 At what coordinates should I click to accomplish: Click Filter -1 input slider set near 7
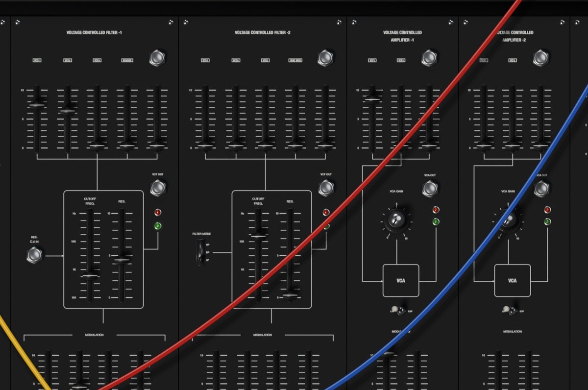pos(37,105)
